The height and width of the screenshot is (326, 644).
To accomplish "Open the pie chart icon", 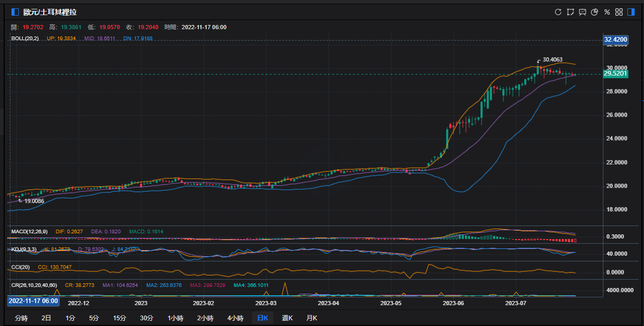I will [x=595, y=12].
